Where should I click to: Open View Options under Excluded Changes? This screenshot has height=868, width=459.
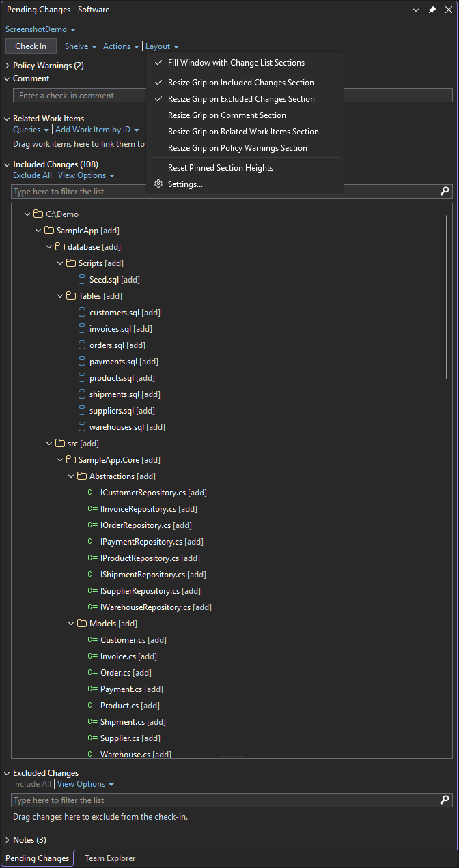85,784
